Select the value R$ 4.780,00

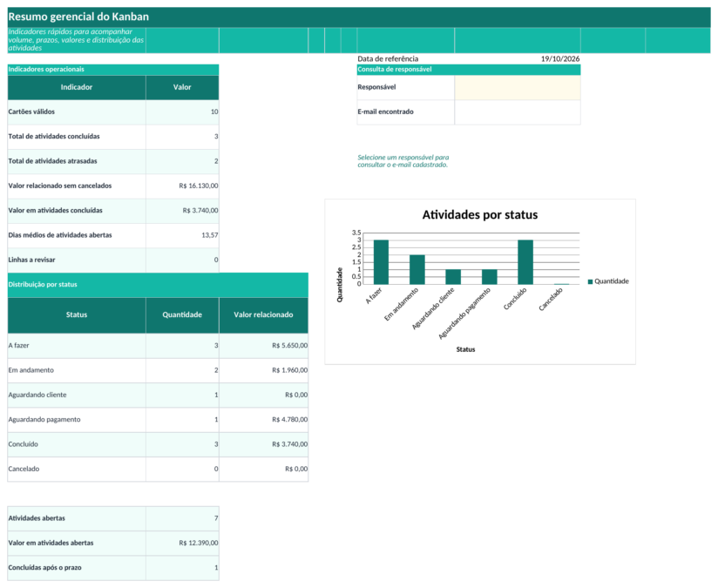coord(290,420)
